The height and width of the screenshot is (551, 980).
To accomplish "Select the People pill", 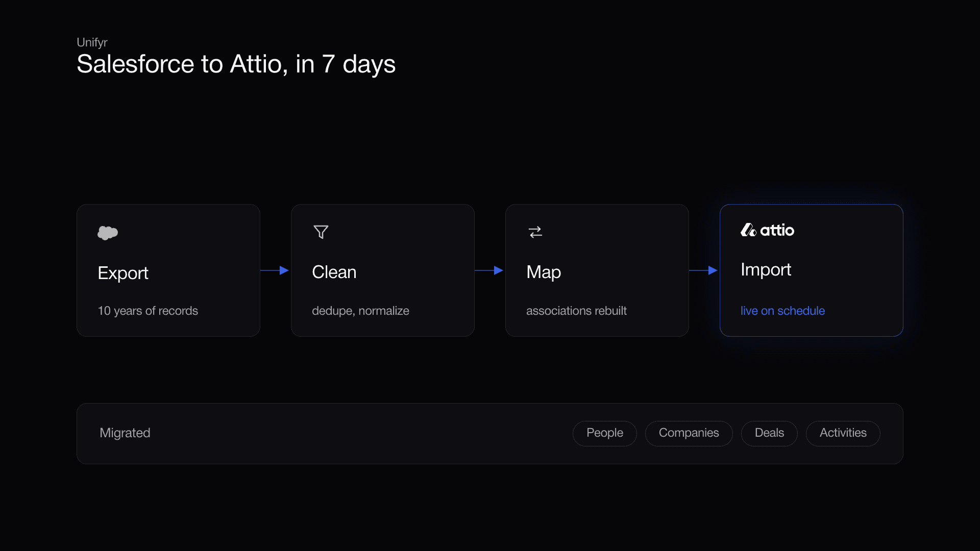I will (605, 433).
